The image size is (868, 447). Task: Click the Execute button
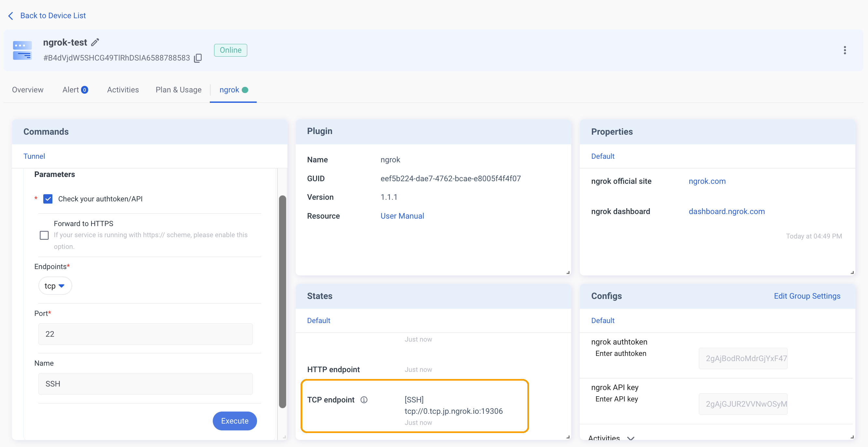coord(235,421)
